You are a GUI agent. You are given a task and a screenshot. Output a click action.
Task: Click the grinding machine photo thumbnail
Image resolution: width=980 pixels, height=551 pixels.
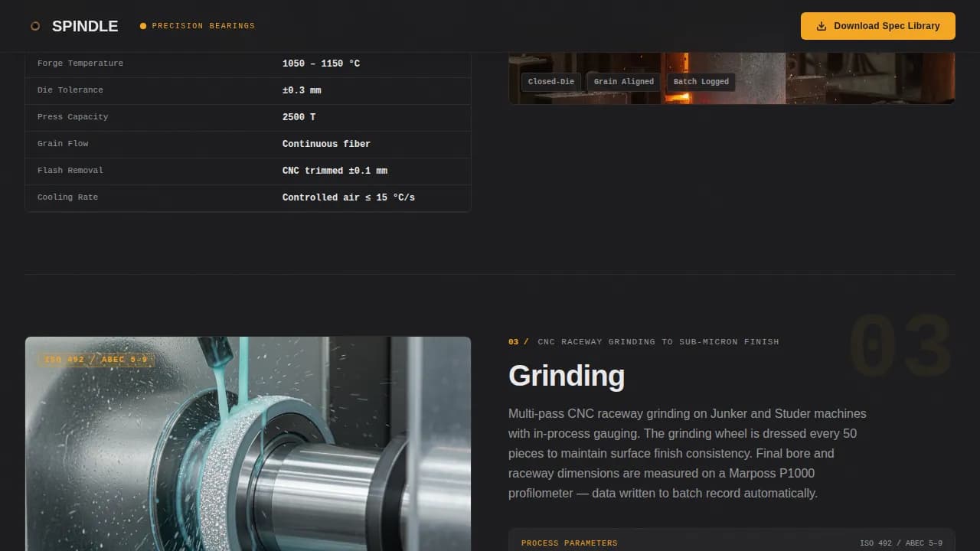pyautogui.click(x=248, y=444)
